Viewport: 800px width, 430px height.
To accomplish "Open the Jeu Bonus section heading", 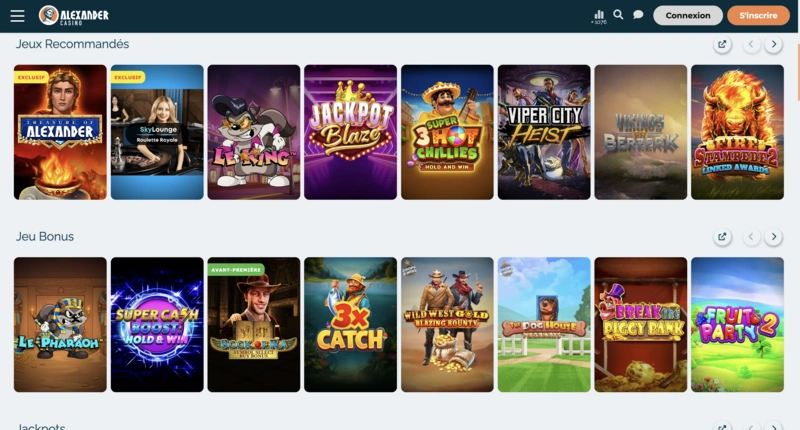I will (45, 237).
